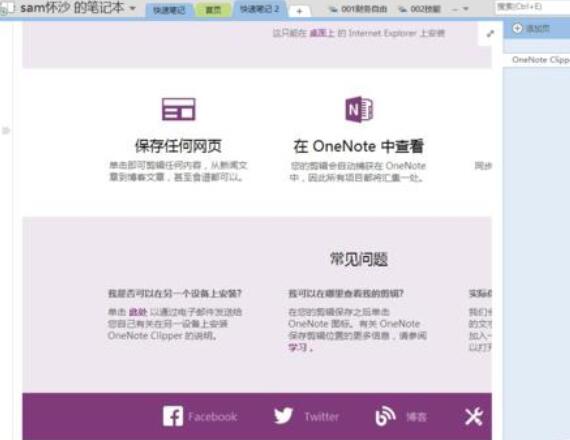570x440 pixels.
Task: Open the Twitter link text
Action: (321, 417)
